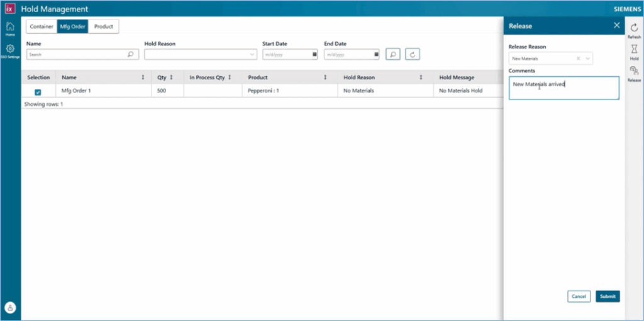Cancel the release dialog
Viewport: 644px width, 321px height.
click(579, 296)
